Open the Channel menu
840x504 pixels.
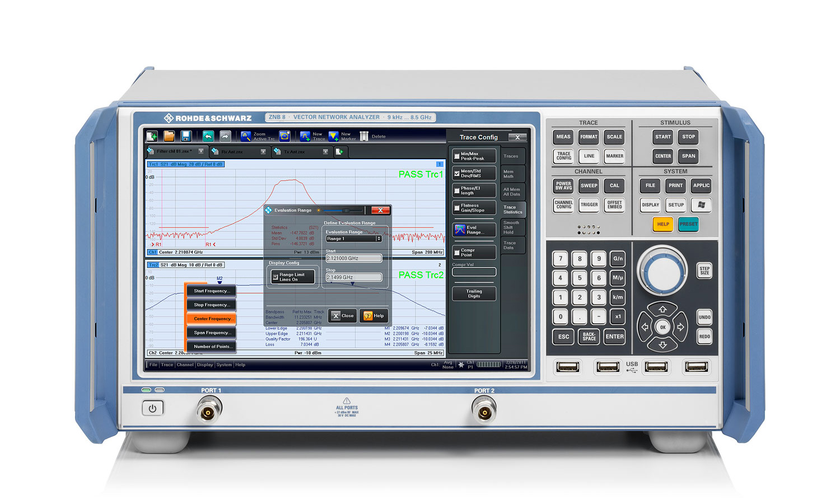[x=185, y=365]
